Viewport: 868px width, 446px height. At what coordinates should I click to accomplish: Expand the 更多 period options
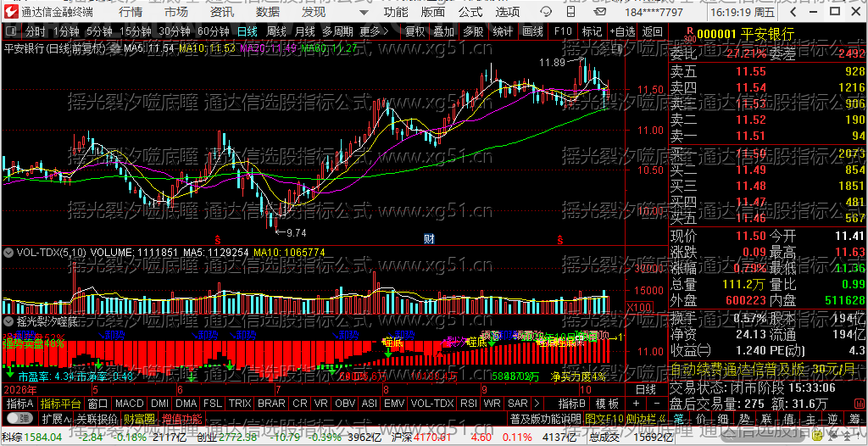pyautogui.click(x=374, y=31)
